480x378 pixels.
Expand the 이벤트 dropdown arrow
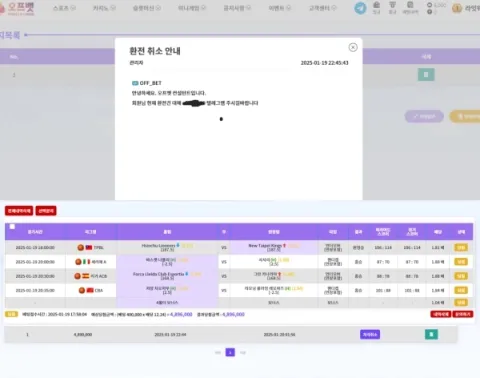[289, 8]
